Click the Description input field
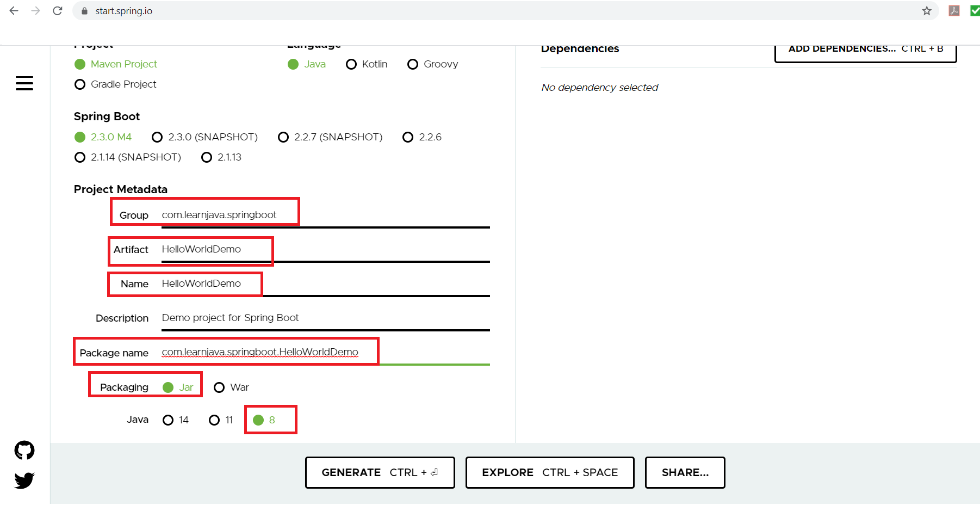 tap(325, 318)
